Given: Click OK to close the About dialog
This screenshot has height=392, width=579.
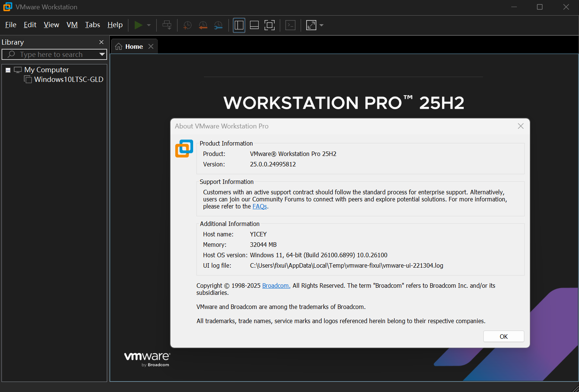Looking at the screenshot, I should (x=503, y=336).
